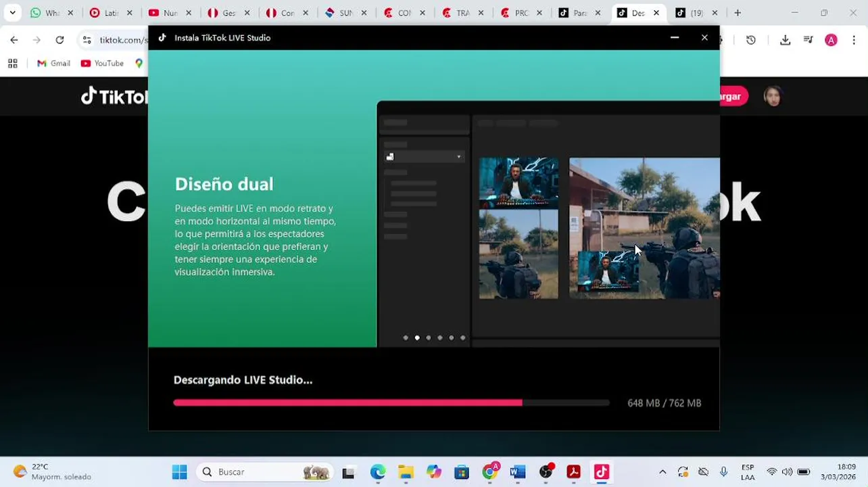Open Chrome history clock icon

click(750, 40)
